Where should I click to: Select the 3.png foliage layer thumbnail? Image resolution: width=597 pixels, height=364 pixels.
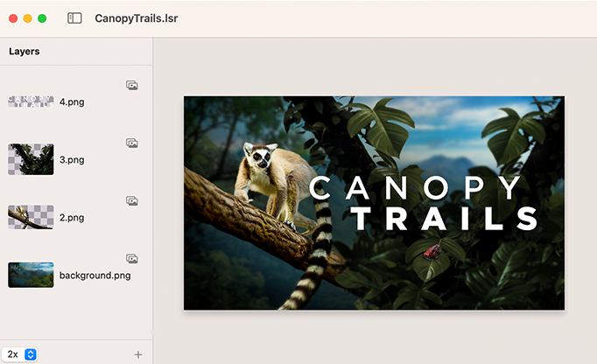click(31, 159)
